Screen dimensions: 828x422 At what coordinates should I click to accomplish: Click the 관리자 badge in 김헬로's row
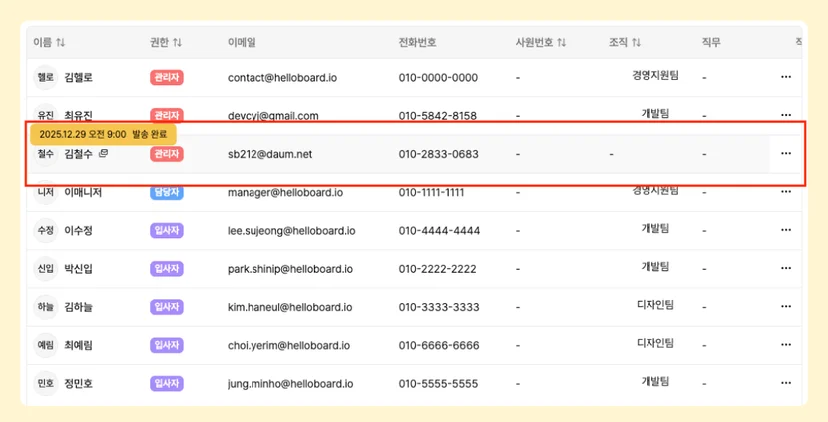click(x=167, y=78)
